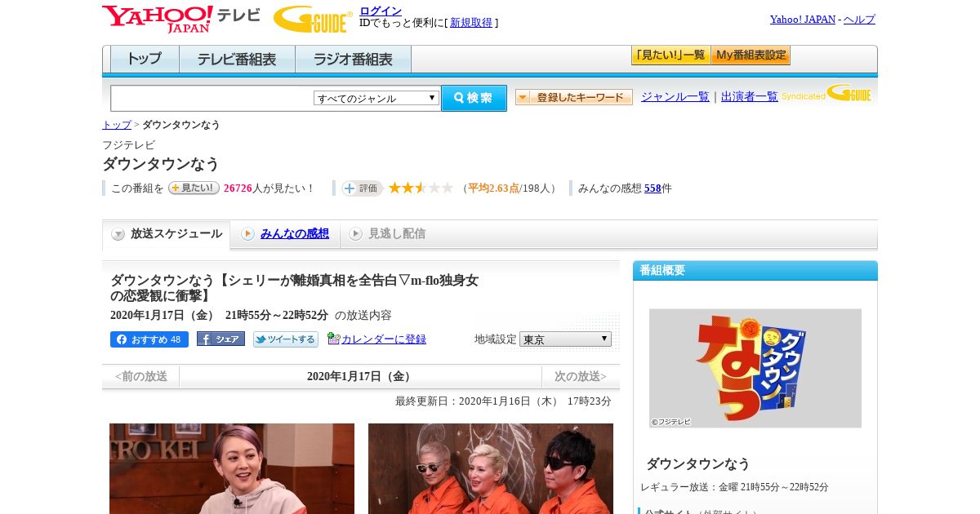
Task: Click the Facebook シェア button
Action: [220, 339]
